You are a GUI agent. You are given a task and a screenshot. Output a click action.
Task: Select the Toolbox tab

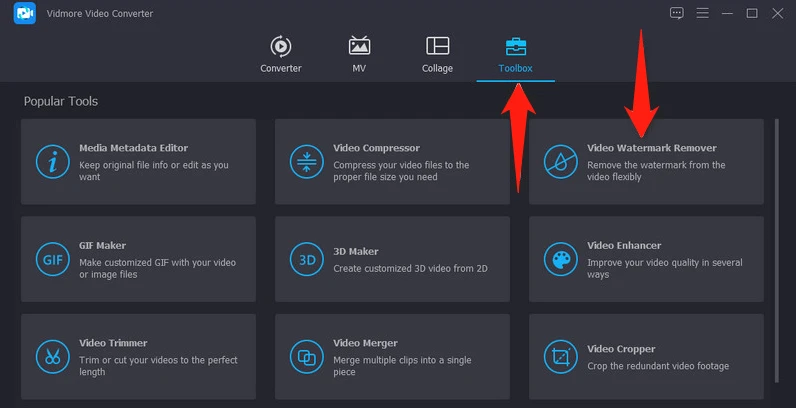pos(515,55)
